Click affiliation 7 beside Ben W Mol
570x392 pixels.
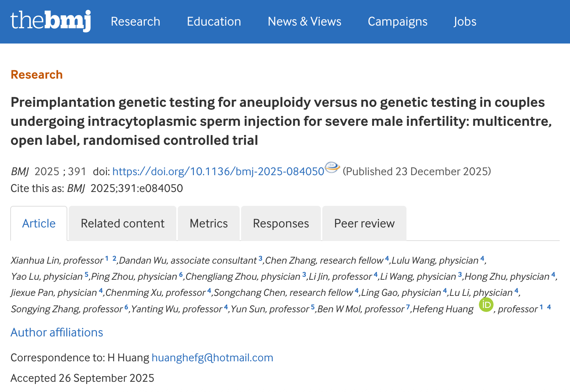tap(408, 307)
